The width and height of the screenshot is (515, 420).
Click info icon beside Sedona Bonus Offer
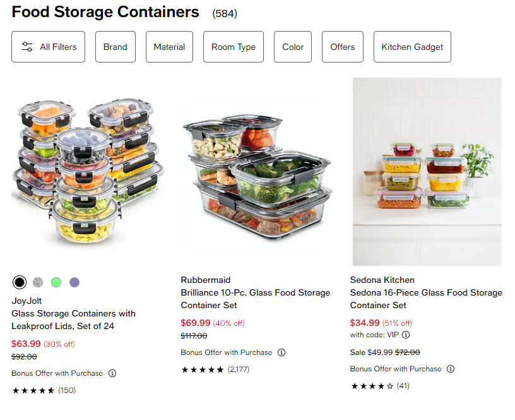pyautogui.click(x=451, y=369)
